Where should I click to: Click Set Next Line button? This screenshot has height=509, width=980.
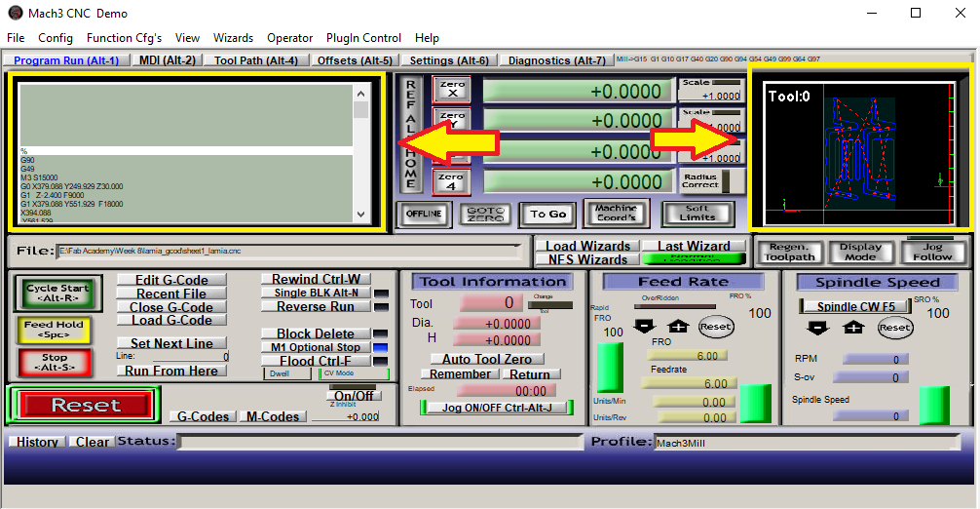(171, 343)
